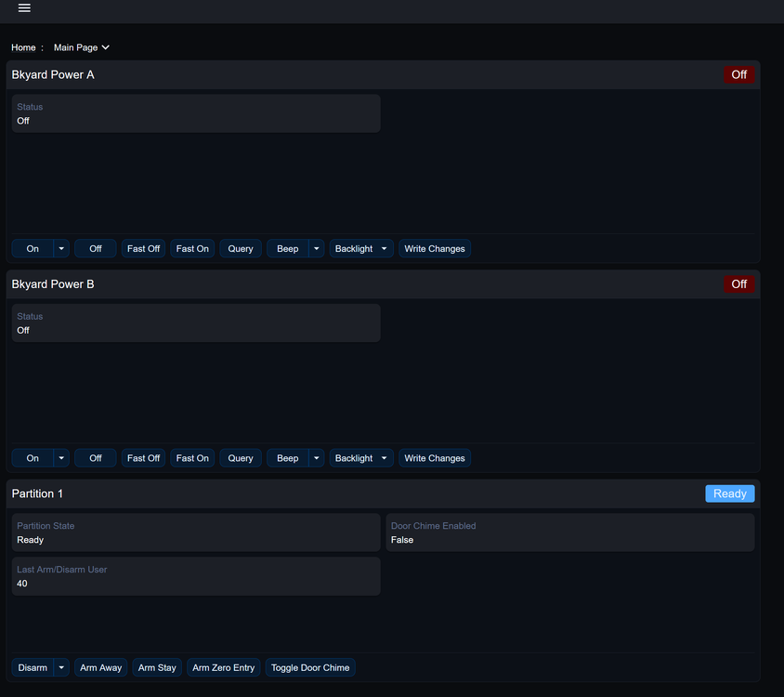Expand Beep options arrow for Bkyard Power A
Screen dimensions: 784x697
[317, 249]
